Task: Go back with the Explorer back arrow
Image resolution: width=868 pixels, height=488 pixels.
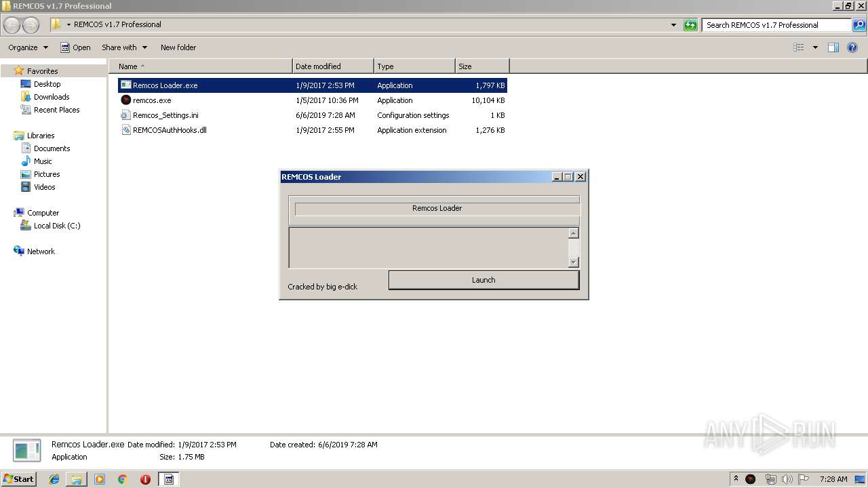Action: click(x=12, y=25)
